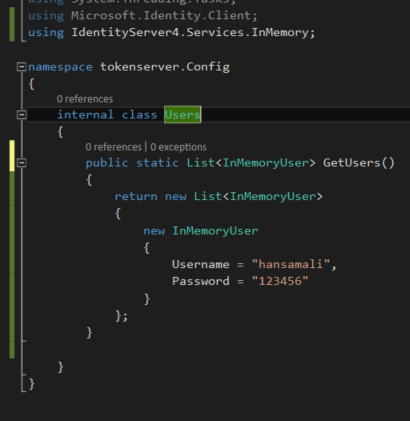Click the 'public' keyword on the method line
The width and height of the screenshot is (410, 421).
click(x=107, y=163)
